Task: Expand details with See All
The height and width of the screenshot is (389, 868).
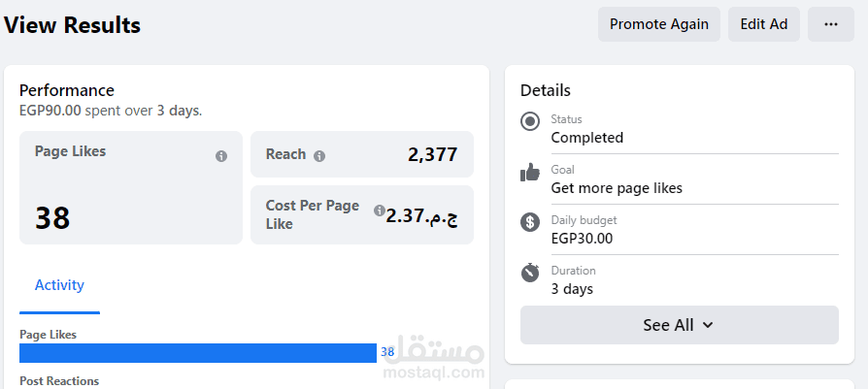Action: pyautogui.click(x=680, y=325)
